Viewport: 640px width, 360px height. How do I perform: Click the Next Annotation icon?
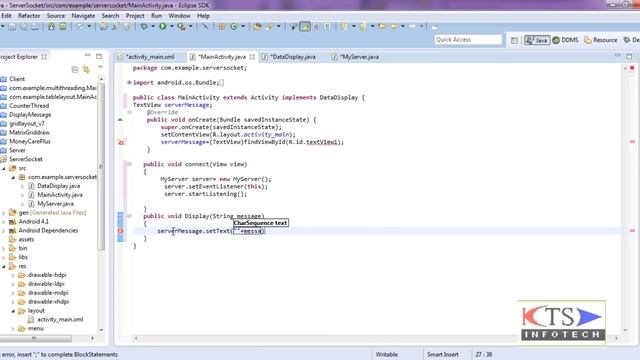click(x=344, y=27)
